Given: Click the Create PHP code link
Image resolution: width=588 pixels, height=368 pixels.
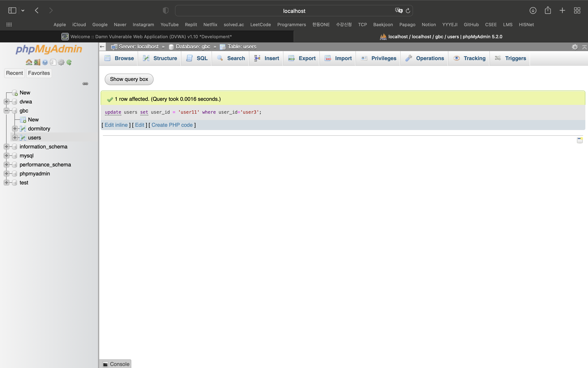Looking at the screenshot, I should pyautogui.click(x=172, y=125).
